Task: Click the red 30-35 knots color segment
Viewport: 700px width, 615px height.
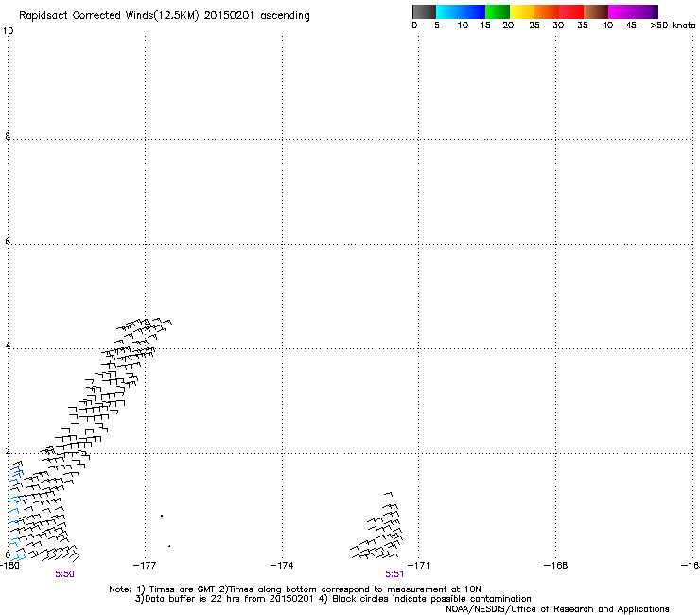Action: tap(571, 11)
